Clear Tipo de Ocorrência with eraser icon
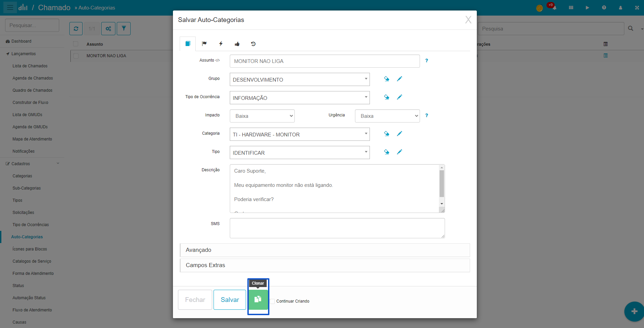 coord(386,97)
